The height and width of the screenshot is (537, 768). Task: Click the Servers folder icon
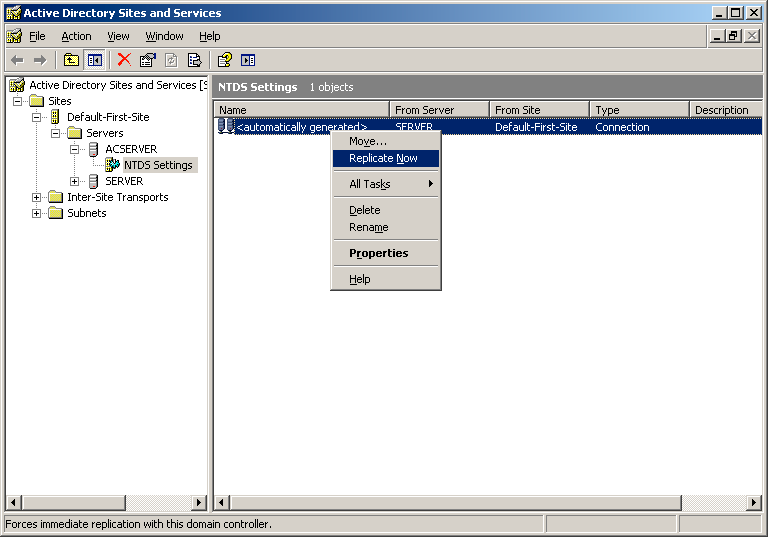click(x=74, y=133)
